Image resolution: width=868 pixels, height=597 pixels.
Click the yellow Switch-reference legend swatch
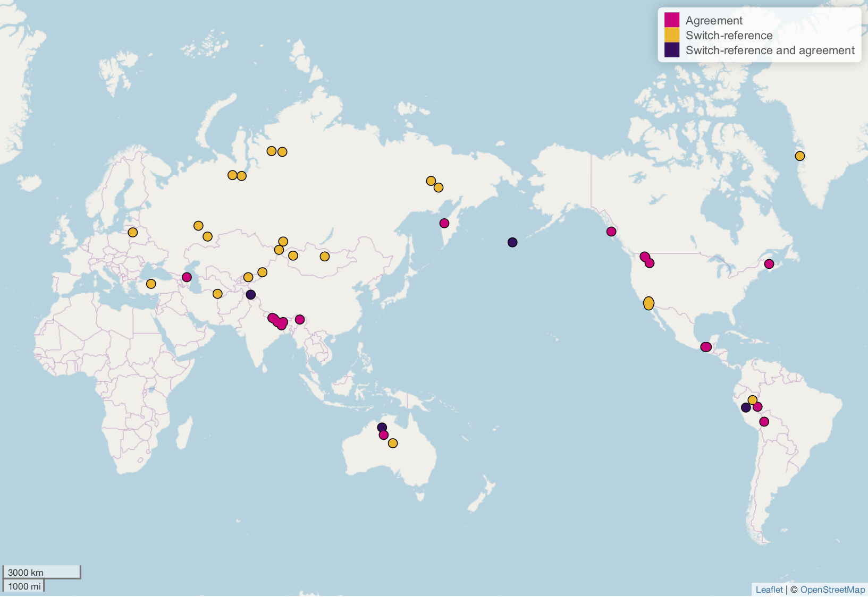point(672,35)
